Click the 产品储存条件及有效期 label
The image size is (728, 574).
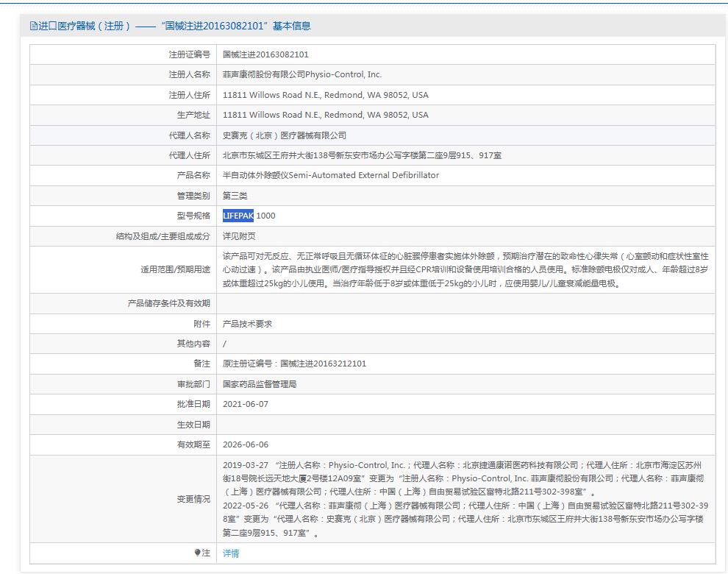point(169,303)
